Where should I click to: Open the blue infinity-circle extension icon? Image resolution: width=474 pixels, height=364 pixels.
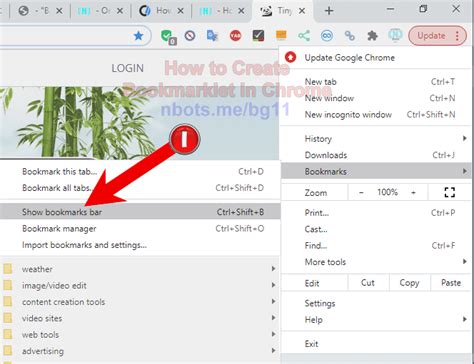click(327, 35)
